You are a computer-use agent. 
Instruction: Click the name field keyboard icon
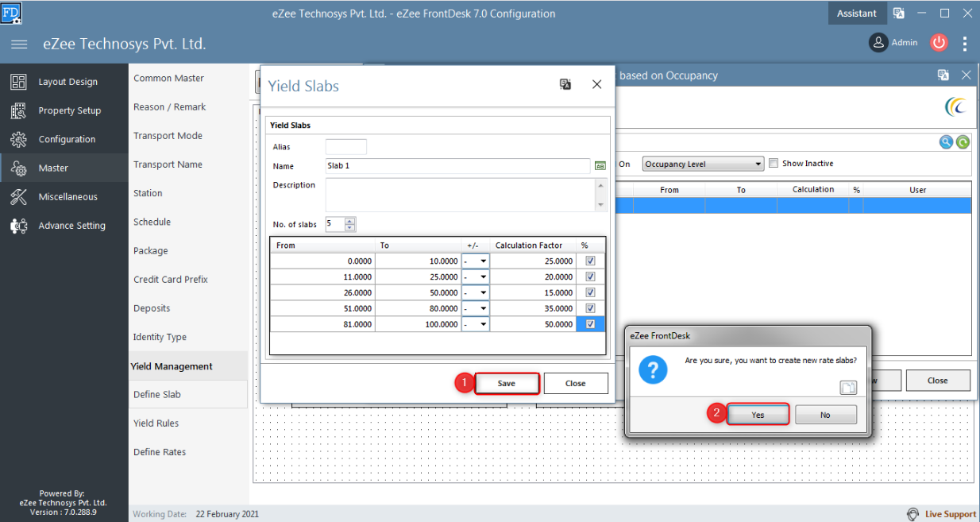coord(600,166)
